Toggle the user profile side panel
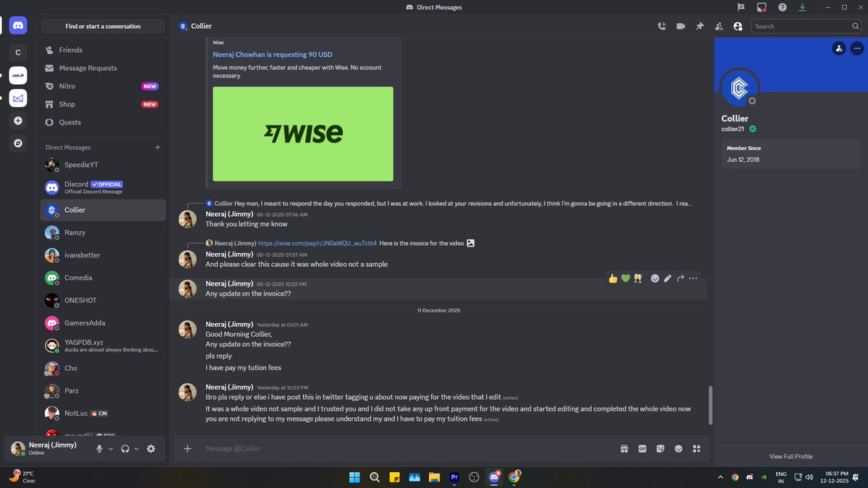 pos(737,26)
